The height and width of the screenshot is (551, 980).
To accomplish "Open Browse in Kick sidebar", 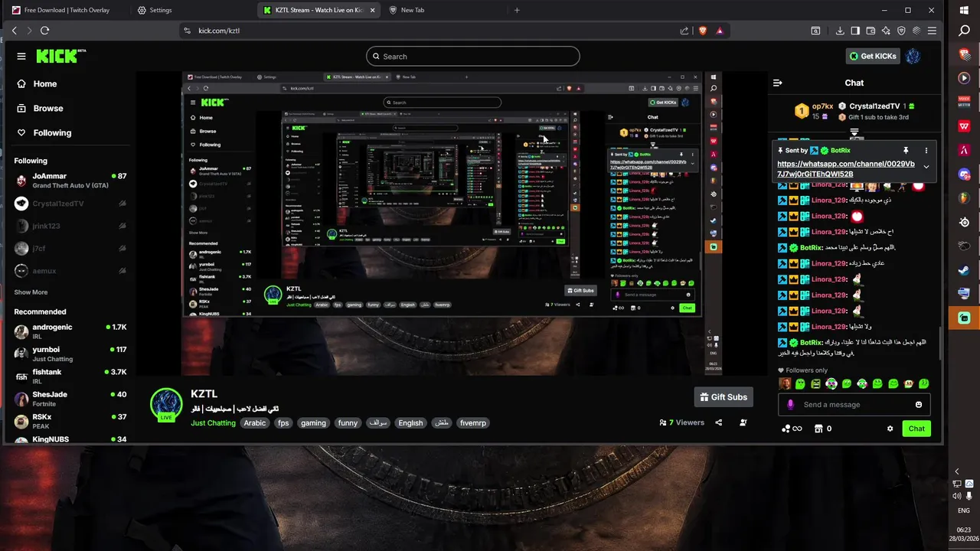I will click(x=40, y=108).
